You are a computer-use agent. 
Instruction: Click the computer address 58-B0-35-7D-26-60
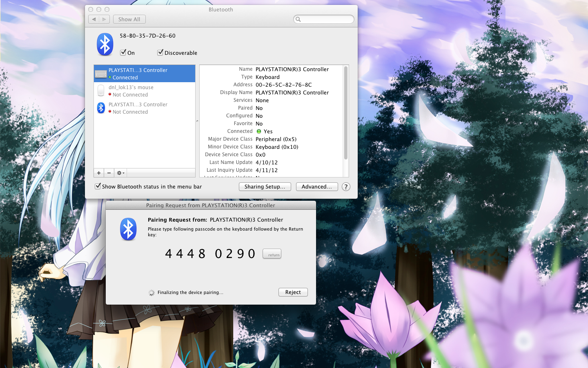click(148, 36)
